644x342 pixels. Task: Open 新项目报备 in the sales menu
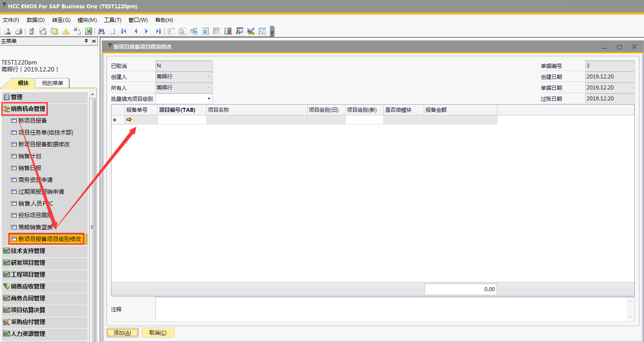click(32, 121)
